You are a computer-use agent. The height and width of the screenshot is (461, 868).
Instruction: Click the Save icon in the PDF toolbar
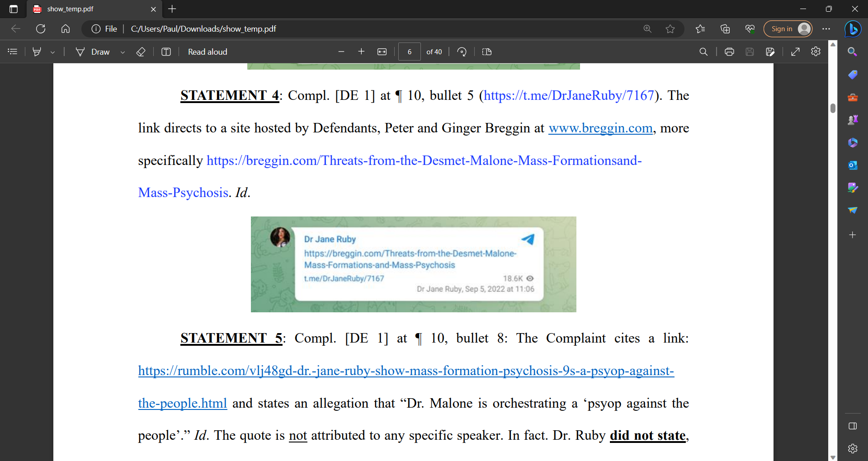point(750,52)
